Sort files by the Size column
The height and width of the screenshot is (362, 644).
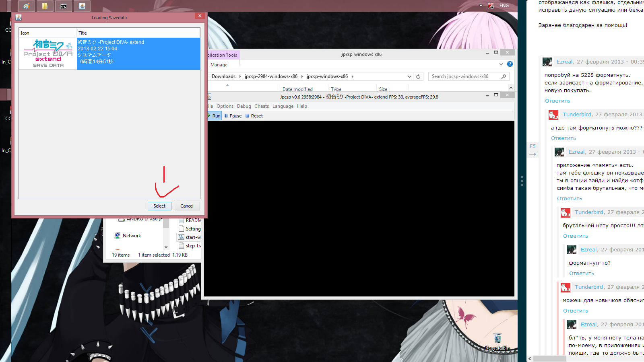(383, 89)
